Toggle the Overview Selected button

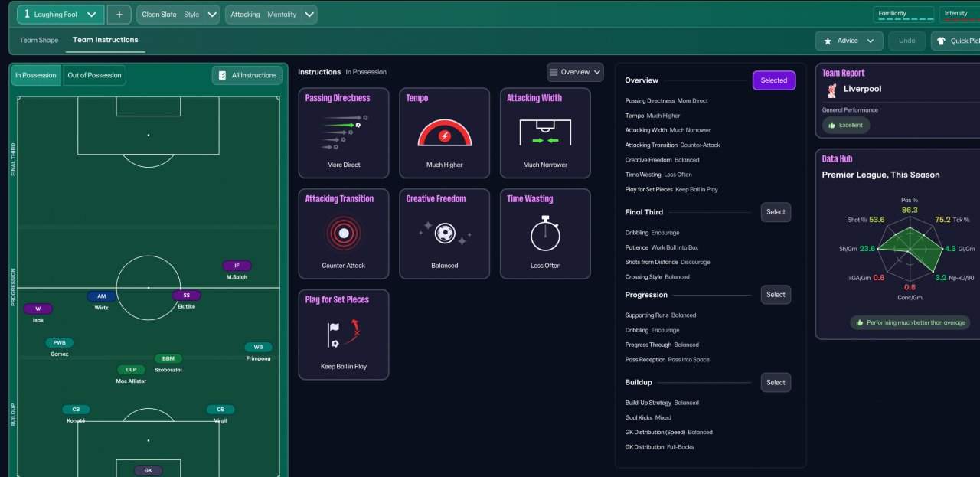pos(774,80)
